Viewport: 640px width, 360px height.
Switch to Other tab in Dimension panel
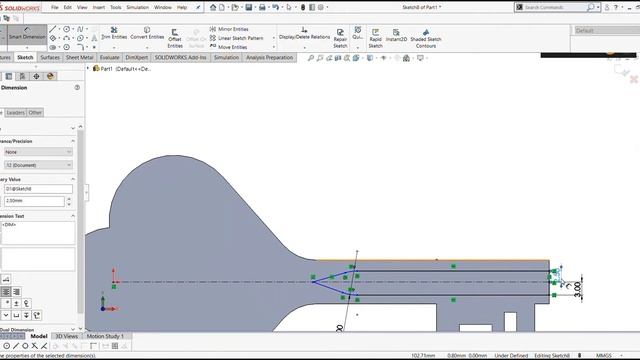pos(35,113)
